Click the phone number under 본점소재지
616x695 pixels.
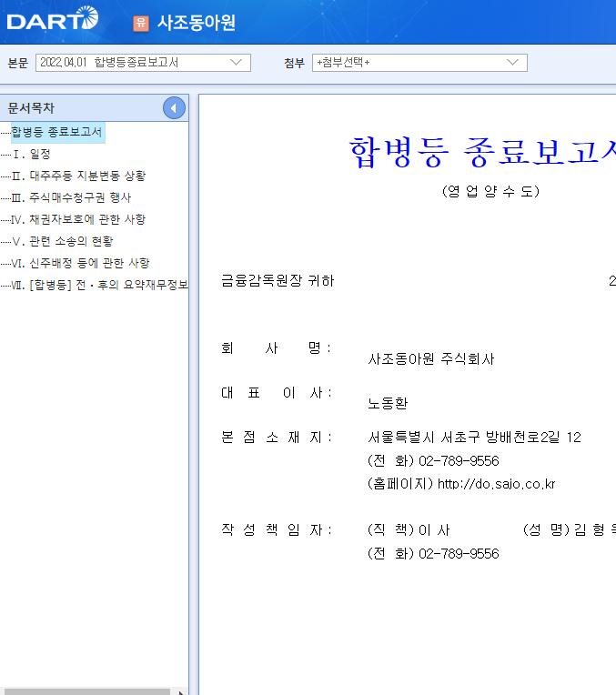click(x=459, y=461)
